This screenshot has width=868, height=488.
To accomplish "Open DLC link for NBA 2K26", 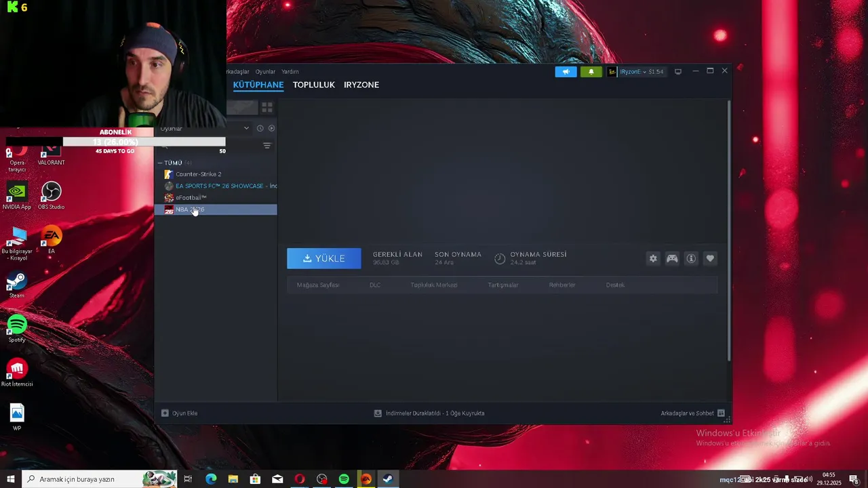I will pos(375,285).
